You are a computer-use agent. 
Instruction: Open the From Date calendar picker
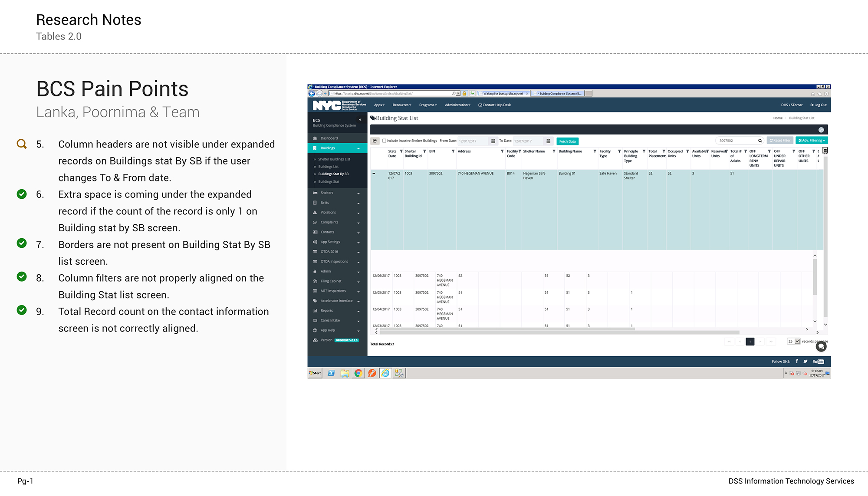coord(493,141)
